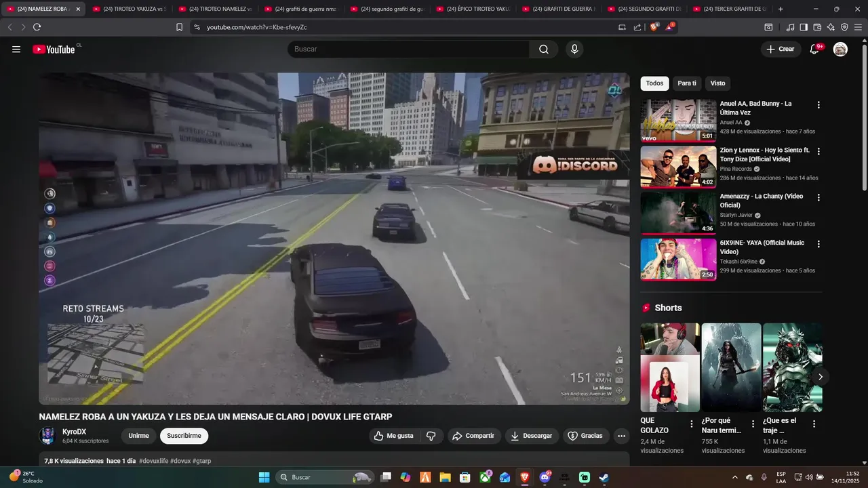868x488 pixels.
Task: Open options for Anuel AA video
Action: pyautogui.click(x=818, y=105)
